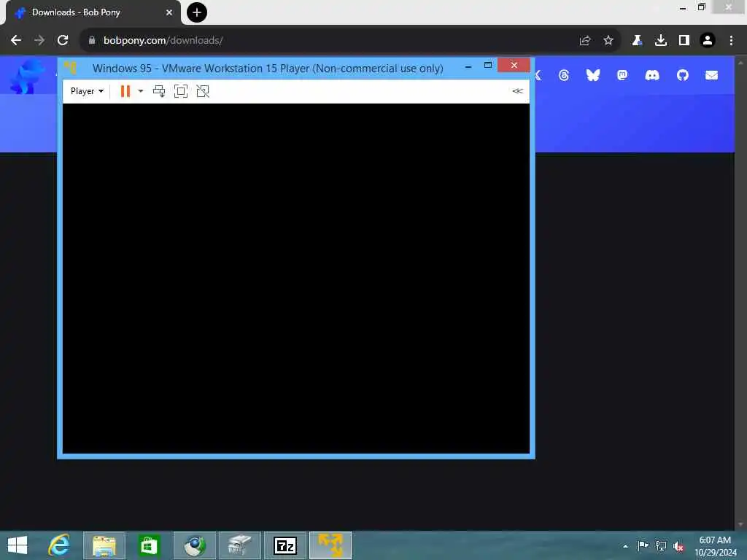Click the page vertical scrollbar
Screen dimensions: 747x560
(740, 293)
